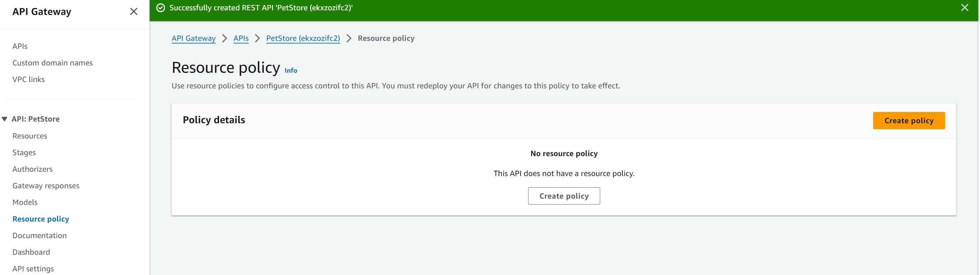Click the APIs breadcrumb link
This screenshot has height=275, width=980.
click(x=241, y=38)
